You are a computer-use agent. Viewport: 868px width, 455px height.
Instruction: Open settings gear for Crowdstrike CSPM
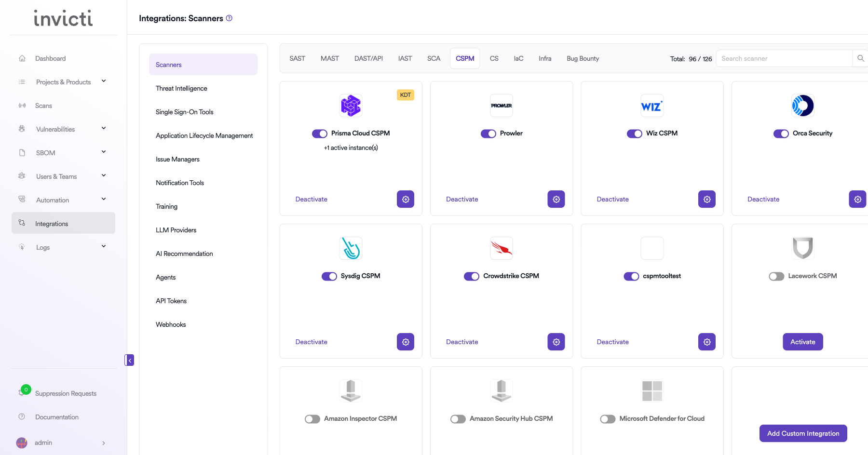coord(556,342)
